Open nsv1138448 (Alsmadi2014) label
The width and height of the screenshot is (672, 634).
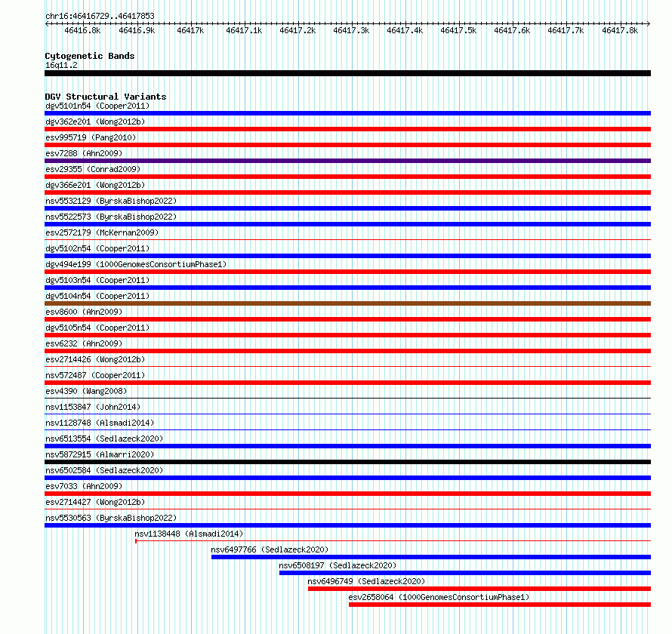click(x=189, y=534)
